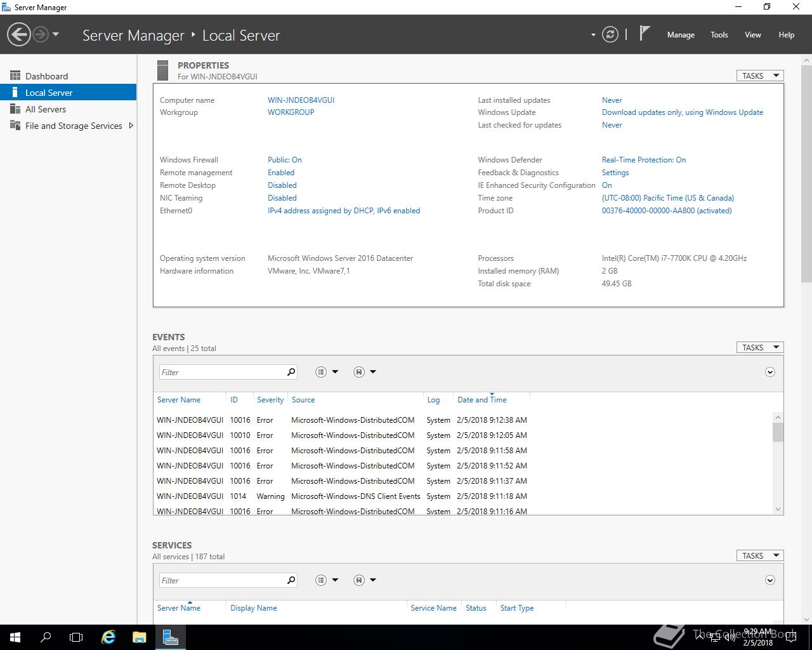Select the DNS Client Events warning row
This screenshot has width=812, height=650.
point(342,496)
